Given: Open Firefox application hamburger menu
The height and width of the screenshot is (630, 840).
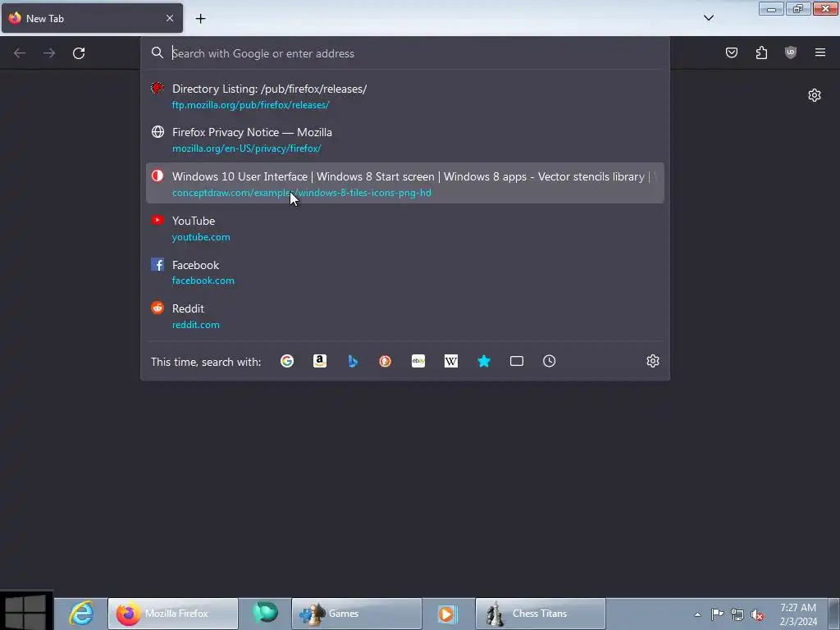Looking at the screenshot, I should [820, 52].
